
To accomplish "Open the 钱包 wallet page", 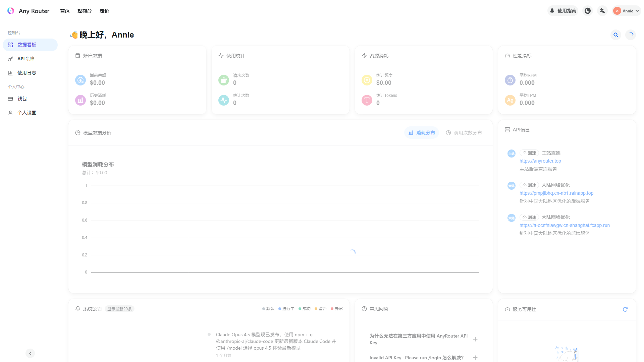I will coord(22,99).
